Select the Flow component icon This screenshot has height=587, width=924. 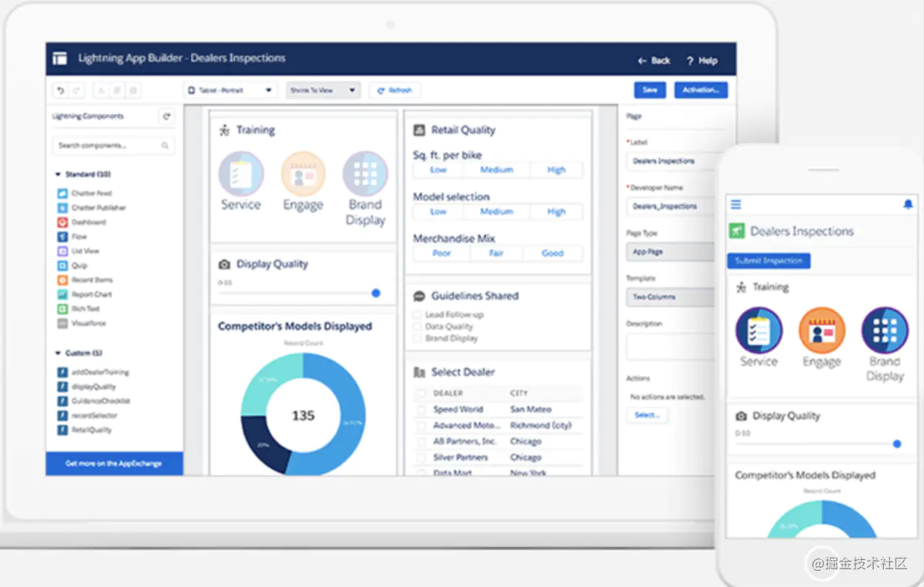click(x=62, y=236)
